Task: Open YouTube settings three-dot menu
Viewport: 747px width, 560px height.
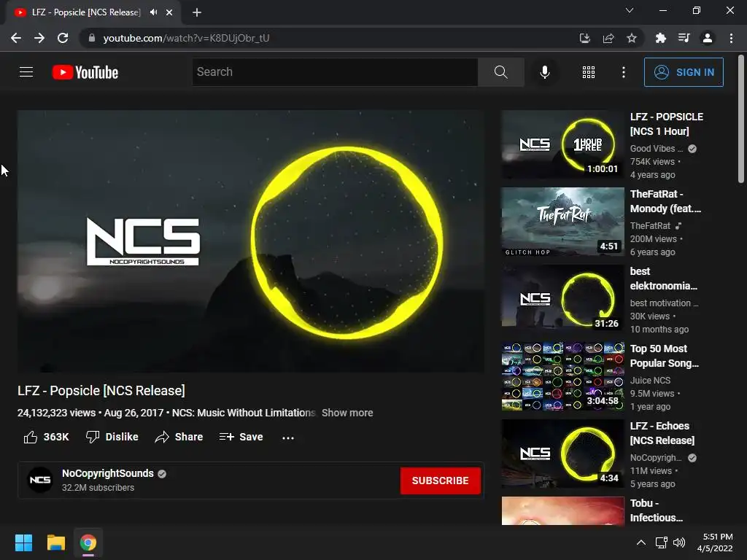Action: tap(623, 72)
